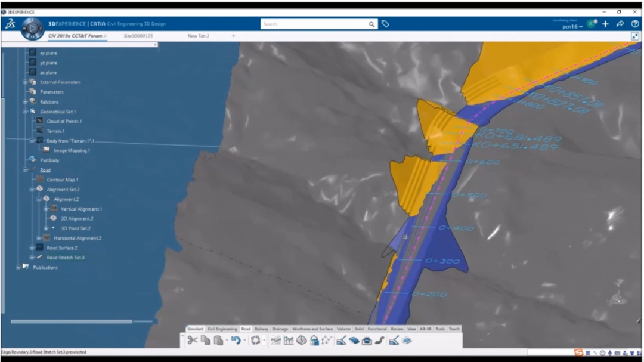Expand the Horizontal Alignment.2 node
The height and width of the screenshot is (362, 644).
point(39,238)
